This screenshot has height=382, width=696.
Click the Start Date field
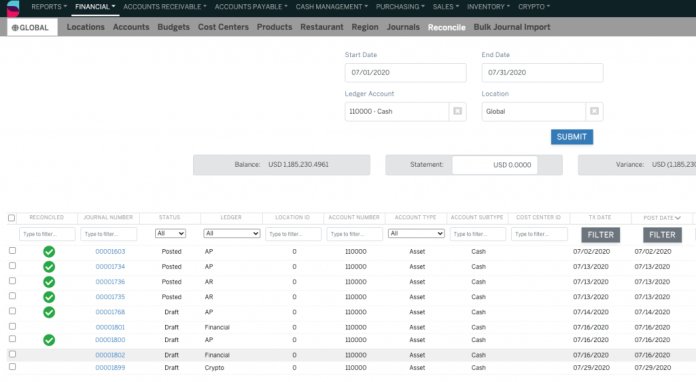tap(405, 72)
